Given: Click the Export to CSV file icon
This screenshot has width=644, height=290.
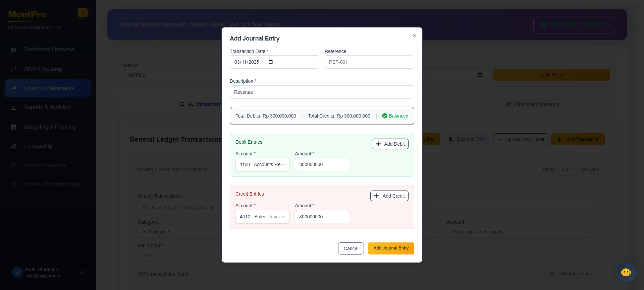Looking at the screenshot, I should coord(451,139).
